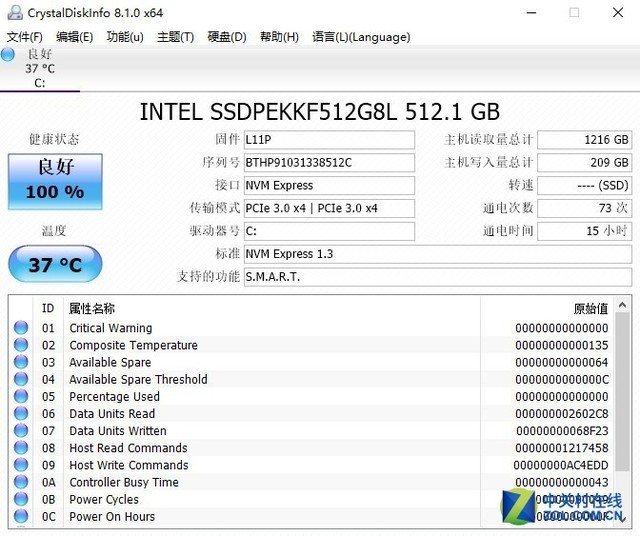Select the Available Spare Threshold row name
This screenshot has width=640, height=536.
138,379
